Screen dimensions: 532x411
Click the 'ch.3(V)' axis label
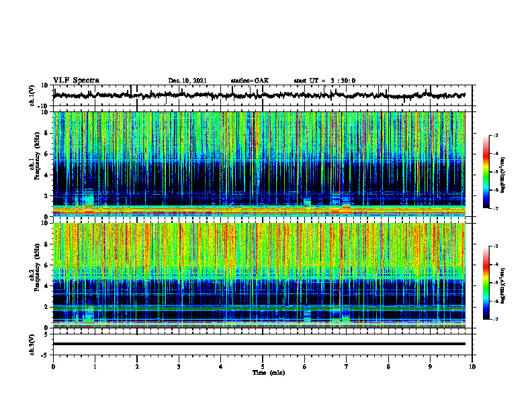(32, 345)
